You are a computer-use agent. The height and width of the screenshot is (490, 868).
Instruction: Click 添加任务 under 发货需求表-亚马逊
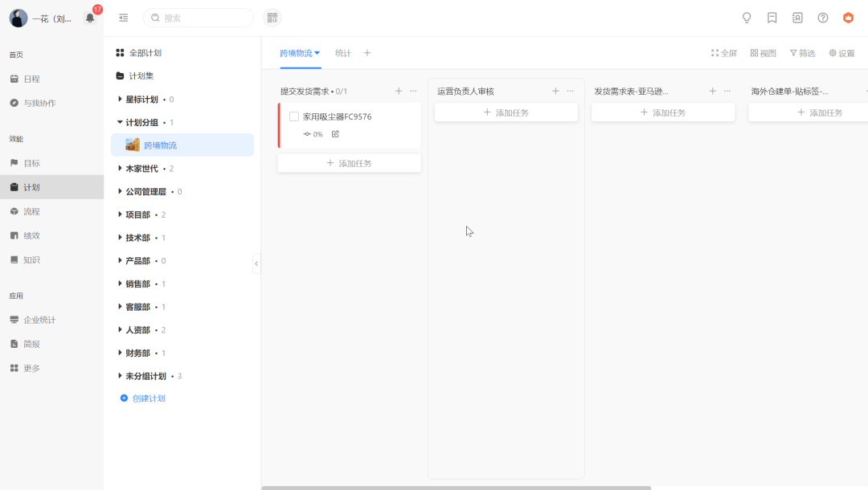pos(663,112)
